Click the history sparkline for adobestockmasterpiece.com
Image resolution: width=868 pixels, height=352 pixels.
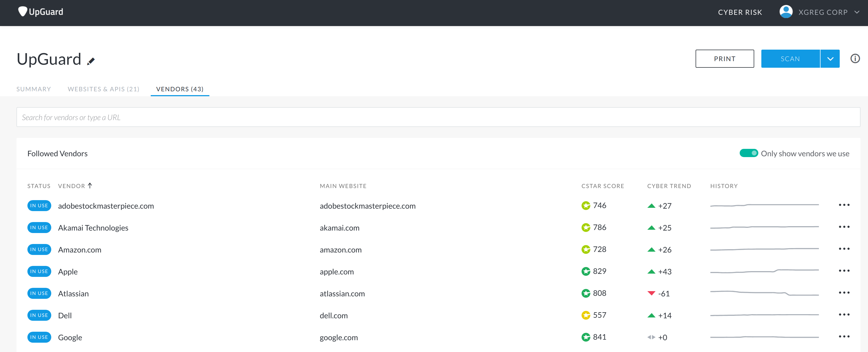tap(764, 205)
